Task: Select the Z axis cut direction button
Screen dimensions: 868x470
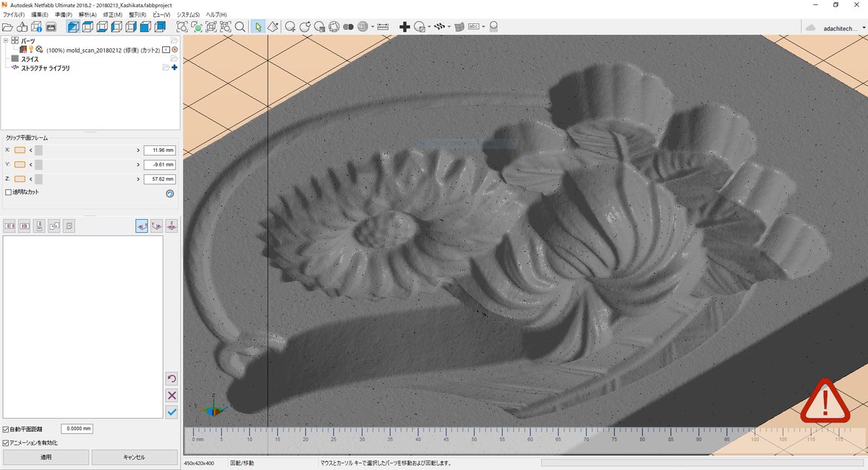Action: pos(171,226)
